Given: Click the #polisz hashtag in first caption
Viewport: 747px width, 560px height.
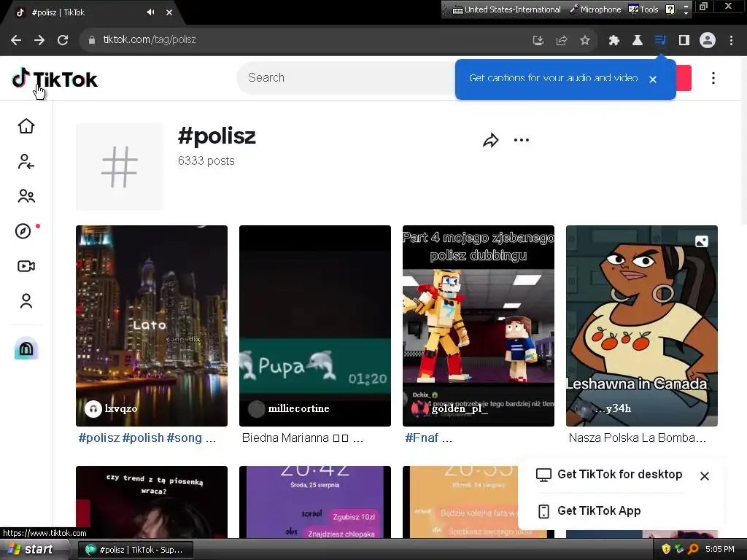Looking at the screenshot, I should click(99, 437).
